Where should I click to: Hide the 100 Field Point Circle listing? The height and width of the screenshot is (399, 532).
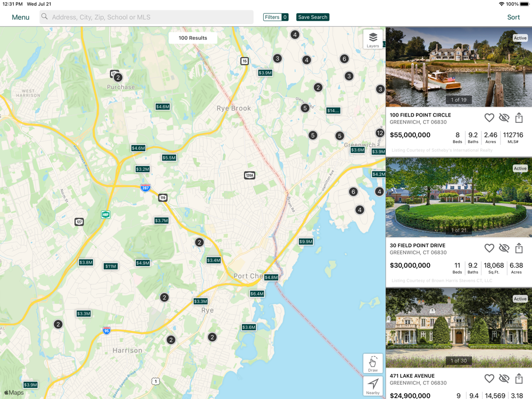tap(504, 118)
